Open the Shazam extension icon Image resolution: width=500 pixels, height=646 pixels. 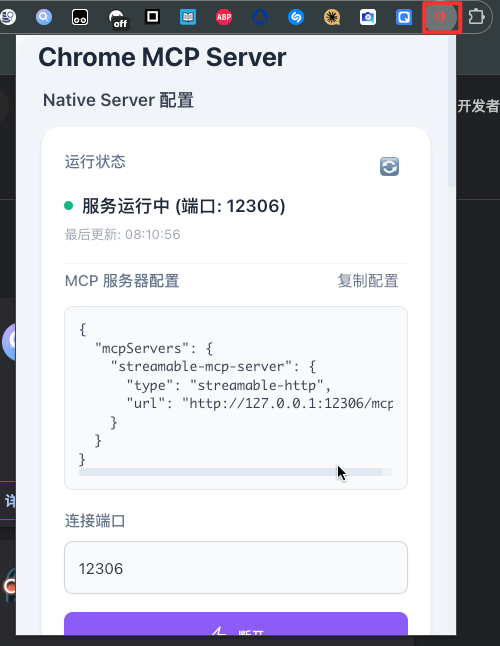pyautogui.click(x=296, y=17)
